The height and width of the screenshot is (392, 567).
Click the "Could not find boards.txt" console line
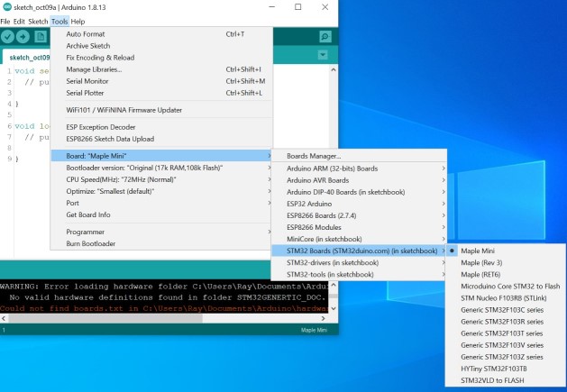coord(164,308)
